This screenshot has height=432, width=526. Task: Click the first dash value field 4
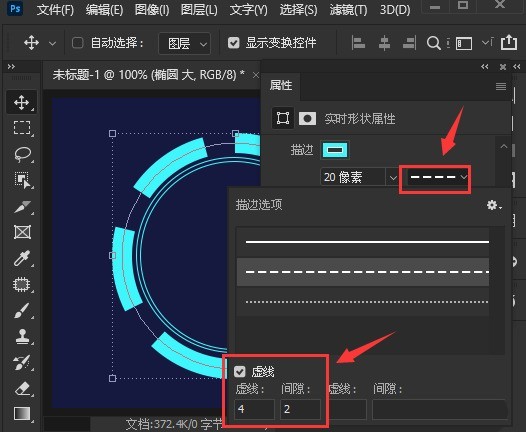tap(254, 409)
